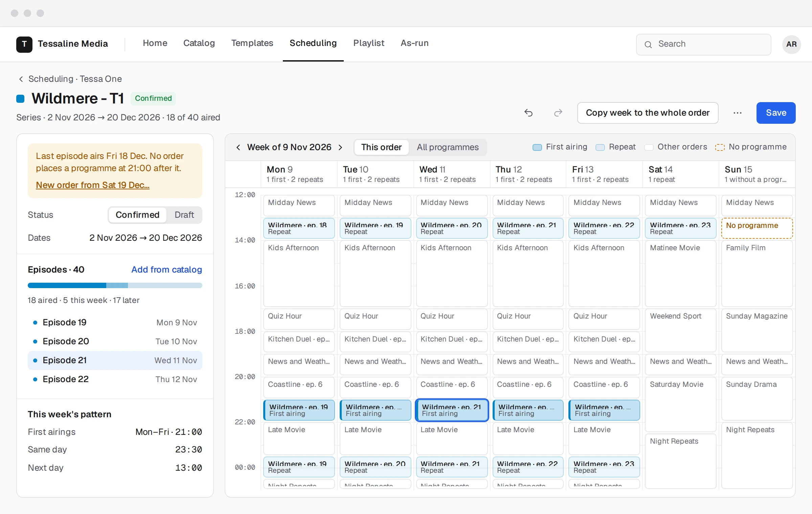Click the episodes aired progress bar
Image resolution: width=812 pixels, height=514 pixels.
[115, 285]
